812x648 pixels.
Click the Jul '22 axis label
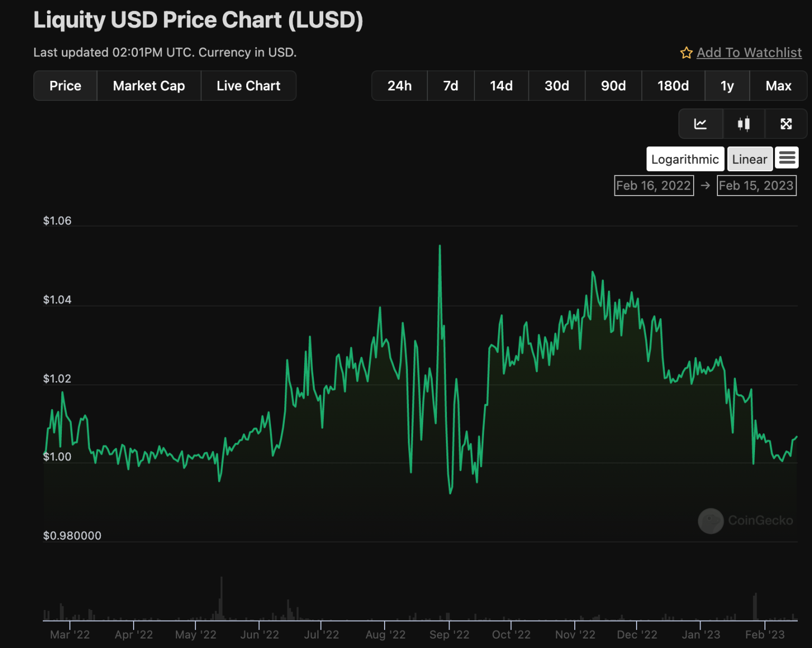(x=321, y=634)
